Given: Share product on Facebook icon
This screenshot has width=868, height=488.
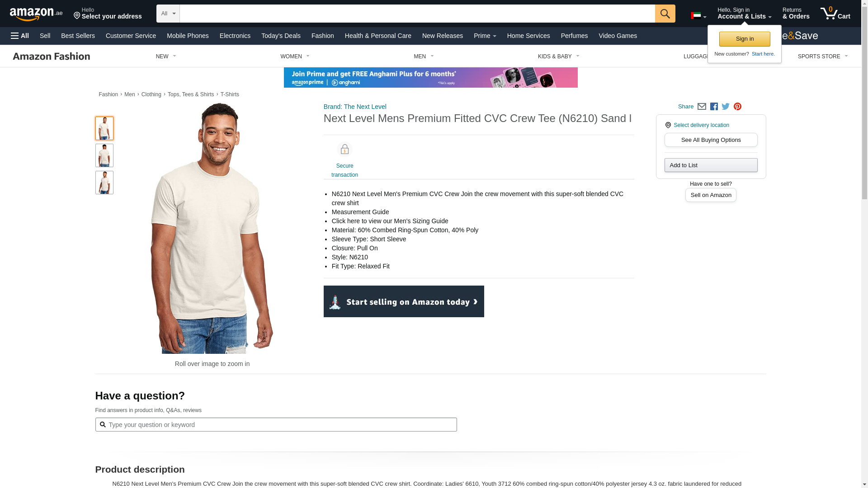Looking at the screenshot, I should [714, 107].
